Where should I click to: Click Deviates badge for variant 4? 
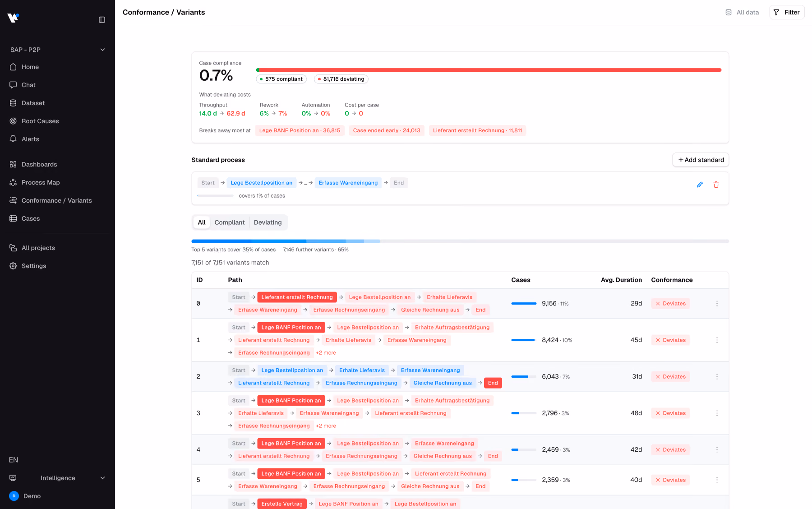coord(670,450)
